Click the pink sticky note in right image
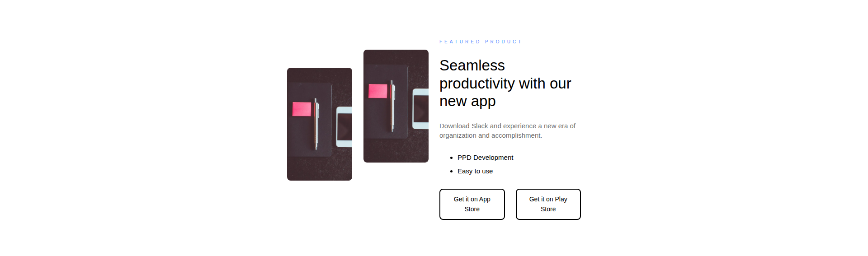This screenshot has width=868, height=256. click(x=378, y=91)
